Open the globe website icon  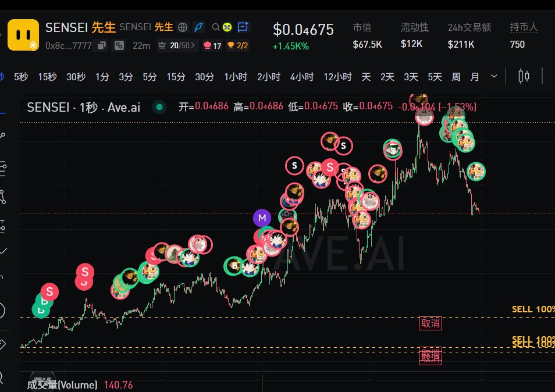(183, 27)
